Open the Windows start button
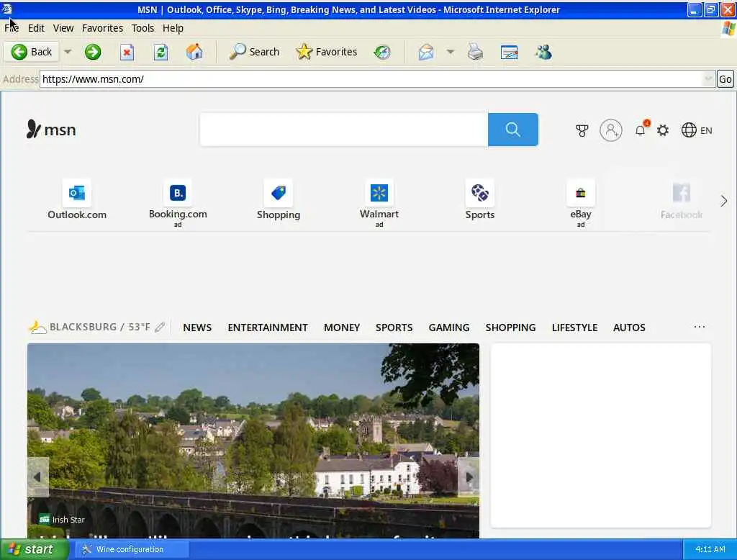737x560 pixels. [x=35, y=549]
